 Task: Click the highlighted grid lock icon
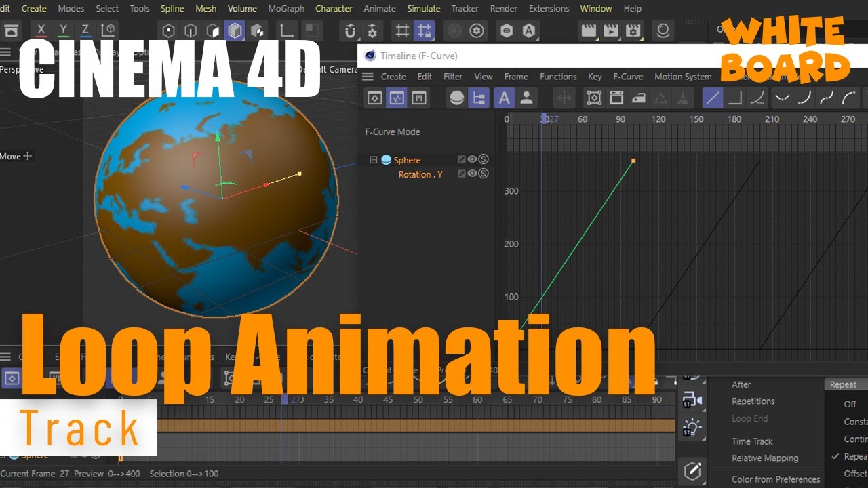[424, 30]
